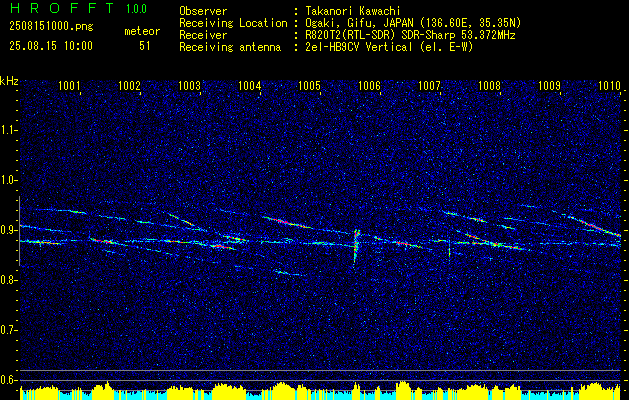The height and width of the screenshot is (400, 629).
Task: Click the 0.7 frequency axis label
Action: click(8, 330)
